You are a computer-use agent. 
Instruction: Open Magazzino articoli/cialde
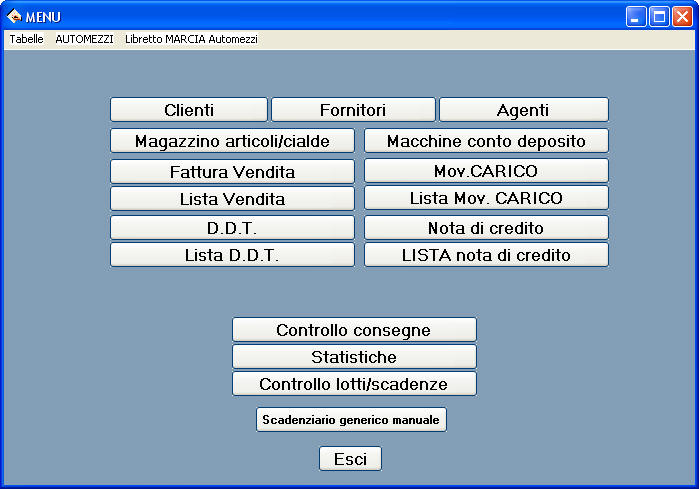pyautogui.click(x=232, y=141)
